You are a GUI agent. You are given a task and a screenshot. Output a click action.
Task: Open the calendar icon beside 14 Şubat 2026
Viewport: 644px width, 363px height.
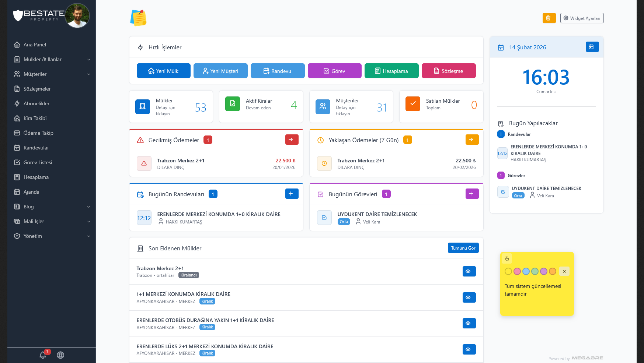pyautogui.click(x=592, y=47)
